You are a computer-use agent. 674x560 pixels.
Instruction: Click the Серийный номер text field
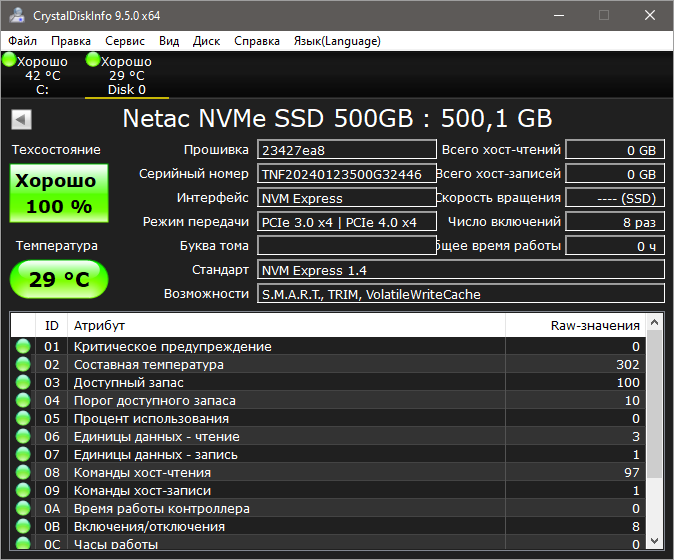[346, 174]
